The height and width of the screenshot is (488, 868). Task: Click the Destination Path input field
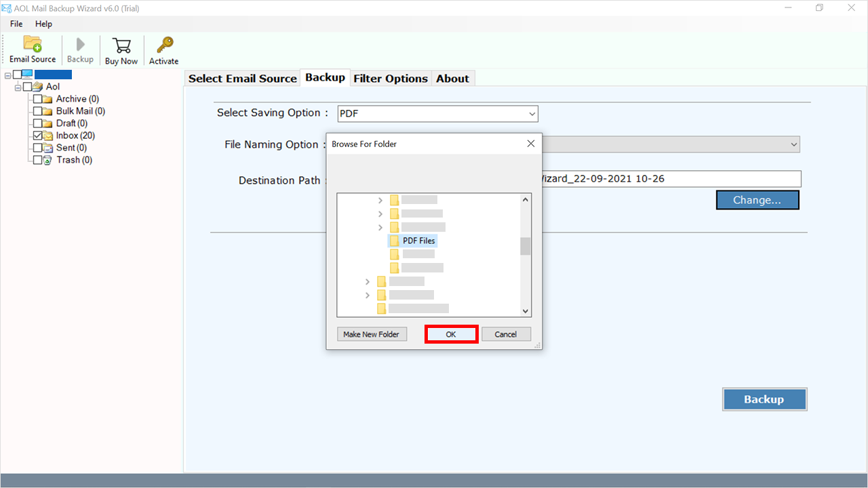[x=671, y=180]
